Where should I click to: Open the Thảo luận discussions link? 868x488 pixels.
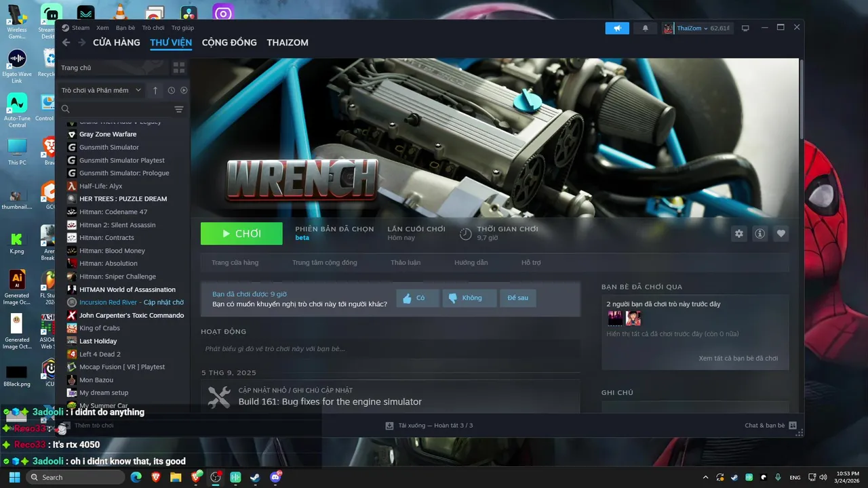point(406,262)
